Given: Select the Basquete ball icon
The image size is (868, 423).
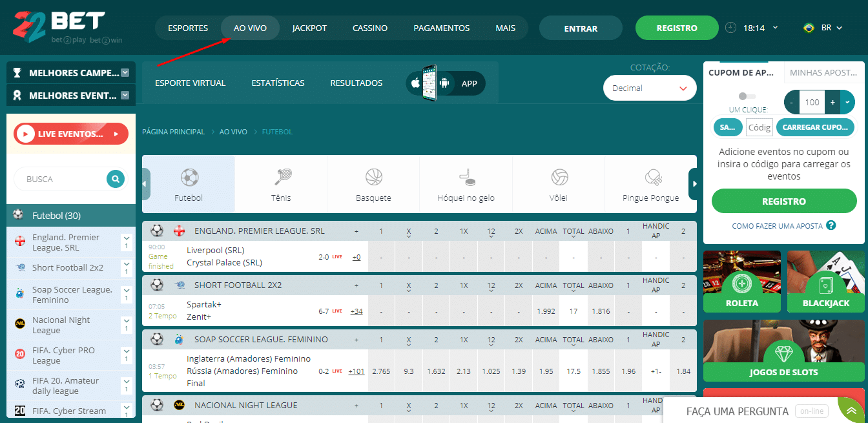Looking at the screenshot, I should (x=374, y=177).
